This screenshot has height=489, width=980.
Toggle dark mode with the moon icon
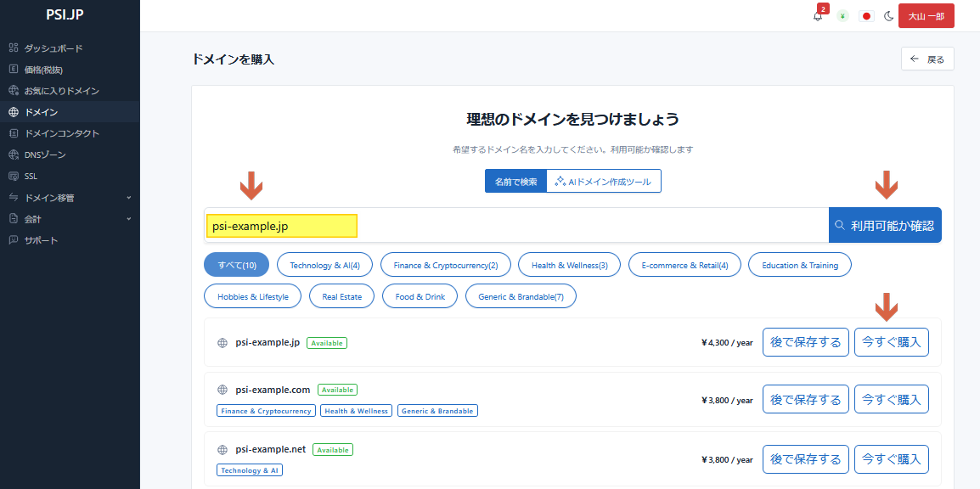pos(889,16)
